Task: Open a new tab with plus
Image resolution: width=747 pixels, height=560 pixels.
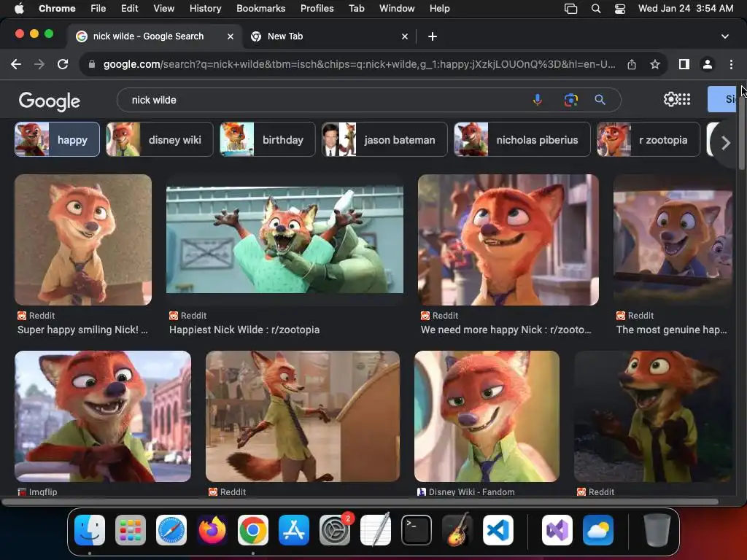Action: [x=433, y=36]
